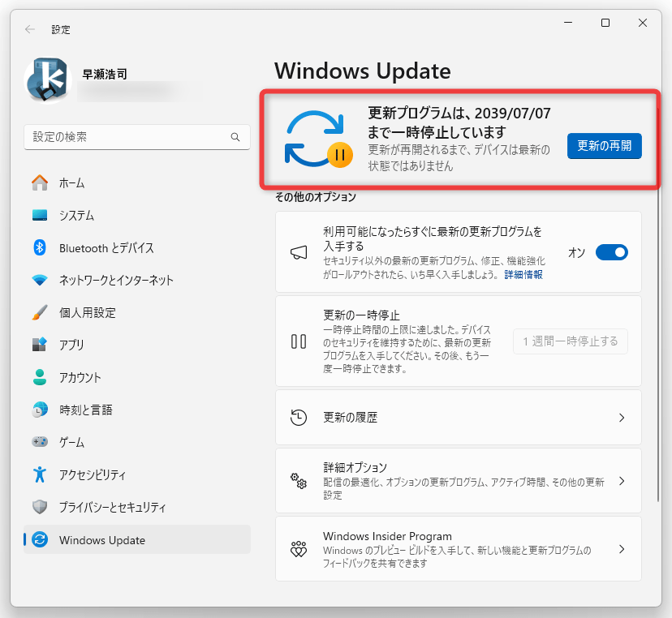Click the history clock icon beside 更新の履歴
Screen dimensions: 672x618
(x=299, y=418)
